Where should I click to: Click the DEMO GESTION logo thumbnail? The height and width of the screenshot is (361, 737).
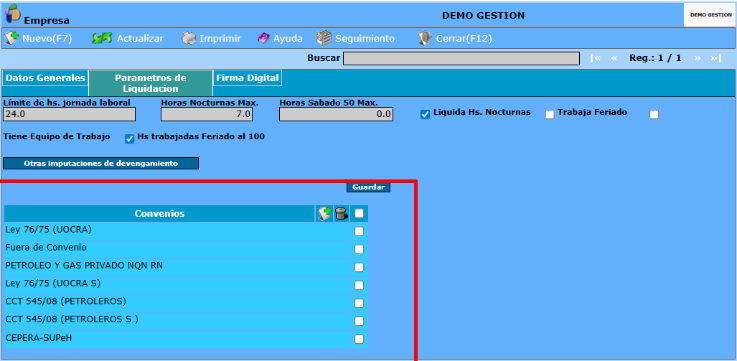point(711,15)
